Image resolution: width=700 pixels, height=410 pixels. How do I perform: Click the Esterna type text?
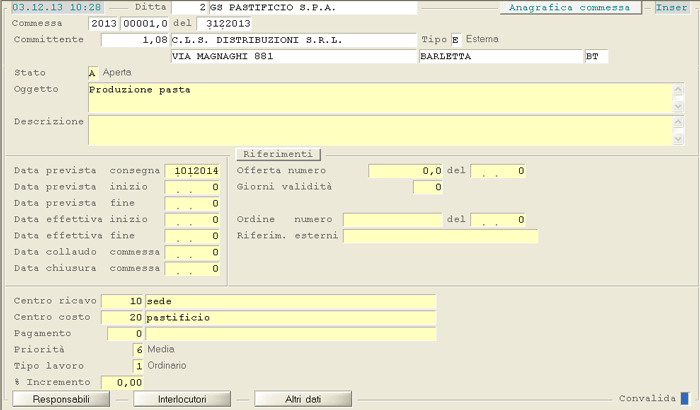[482, 39]
